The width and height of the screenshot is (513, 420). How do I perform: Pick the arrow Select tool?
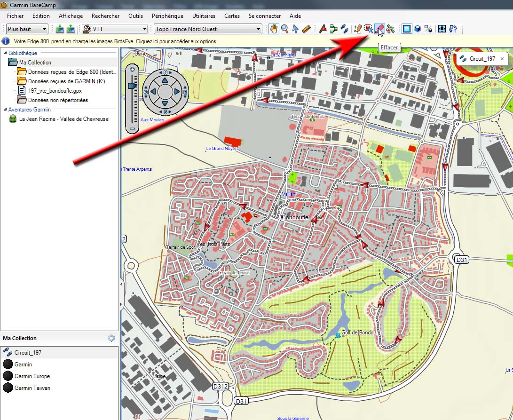click(x=295, y=29)
